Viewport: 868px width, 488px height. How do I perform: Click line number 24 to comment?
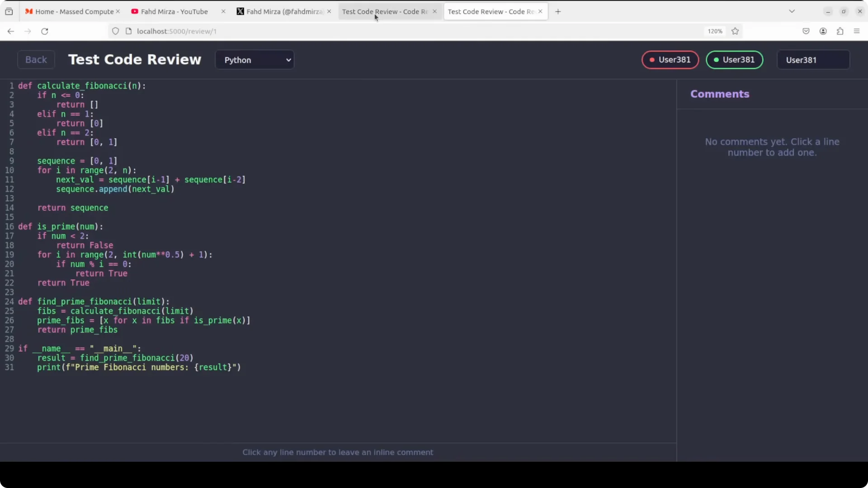coord(9,301)
